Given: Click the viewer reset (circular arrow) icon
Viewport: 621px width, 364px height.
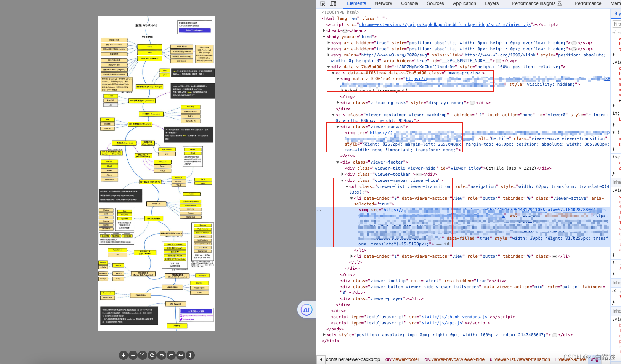Looking at the screenshot, I should (x=152, y=355).
